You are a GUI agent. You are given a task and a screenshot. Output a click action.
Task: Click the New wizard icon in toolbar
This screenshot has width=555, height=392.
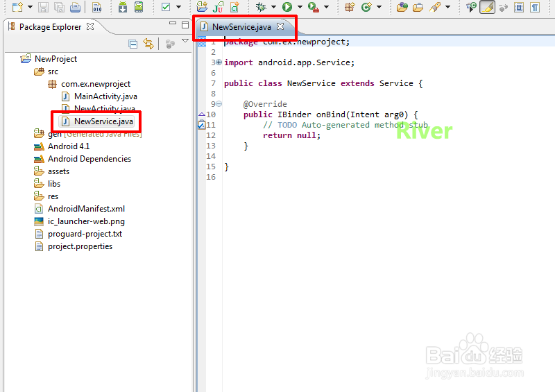(17, 7)
